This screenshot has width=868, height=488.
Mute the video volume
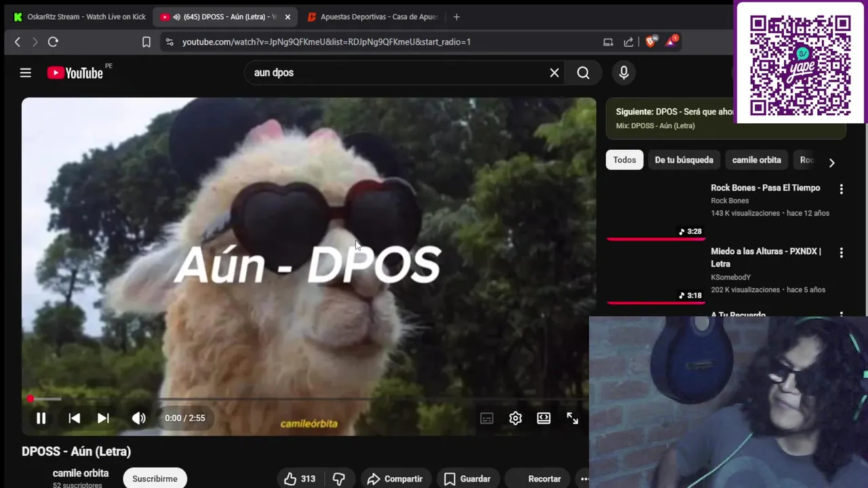coord(139,418)
